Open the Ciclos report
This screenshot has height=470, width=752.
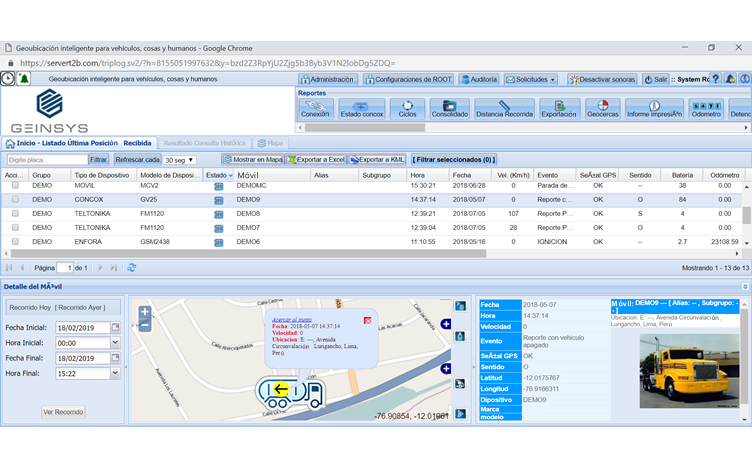pyautogui.click(x=407, y=109)
